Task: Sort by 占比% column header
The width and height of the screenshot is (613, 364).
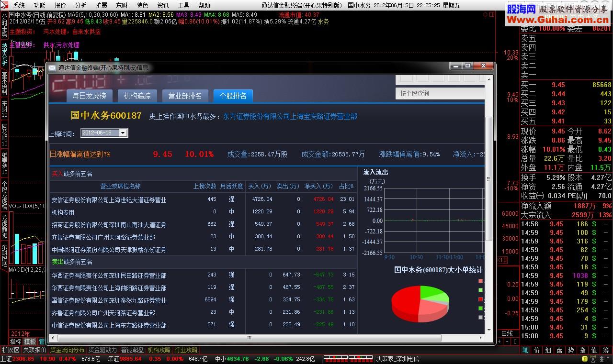Action: tap(346, 186)
